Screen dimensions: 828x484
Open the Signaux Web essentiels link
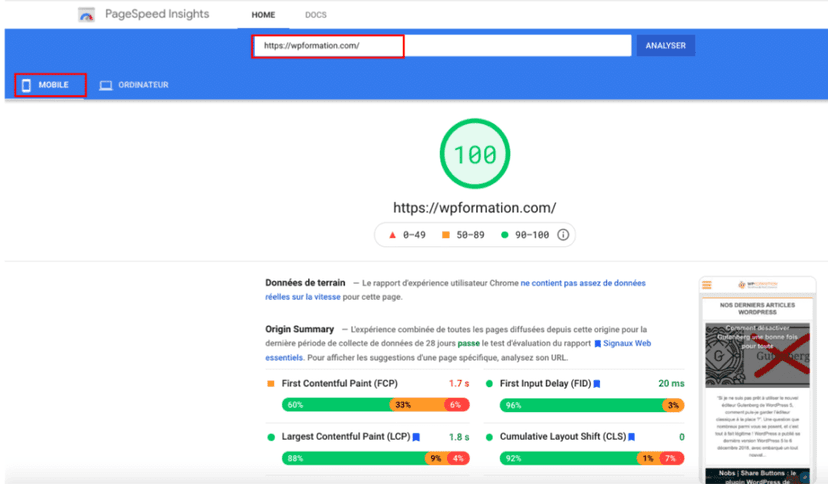point(622,343)
